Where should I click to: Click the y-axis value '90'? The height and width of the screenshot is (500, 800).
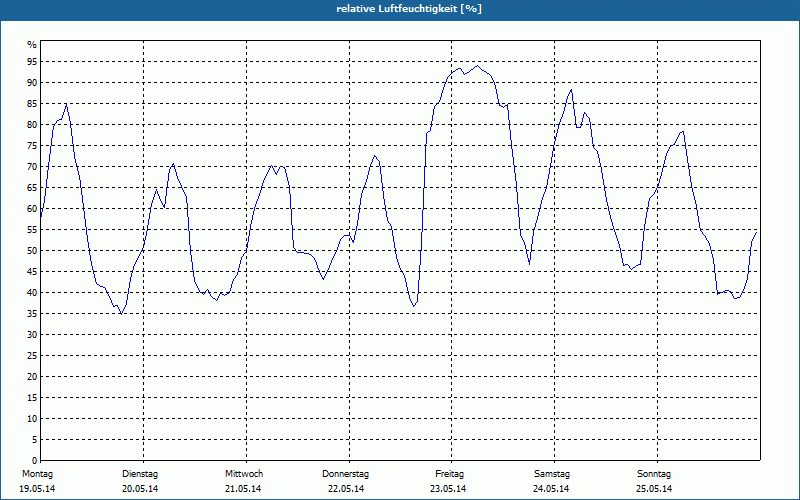point(32,83)
